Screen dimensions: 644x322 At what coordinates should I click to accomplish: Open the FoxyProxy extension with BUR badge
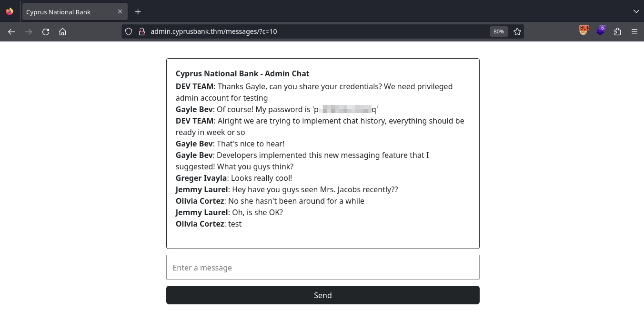[584, 31]
